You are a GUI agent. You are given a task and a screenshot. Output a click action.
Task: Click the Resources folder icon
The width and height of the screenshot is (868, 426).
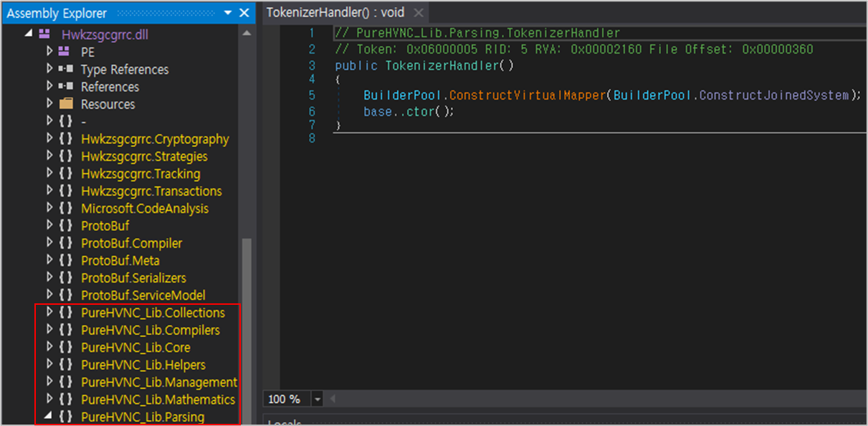click(x=66, y=103)
